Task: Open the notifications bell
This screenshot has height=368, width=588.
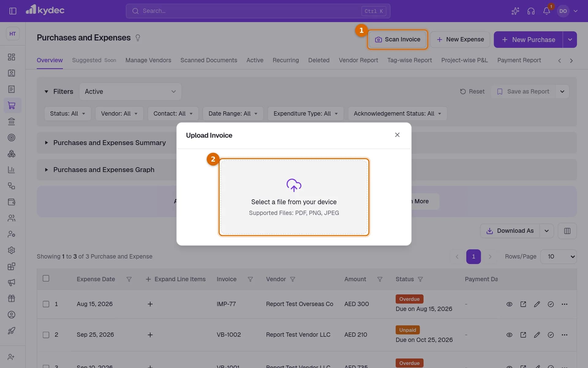Action: 547,11
